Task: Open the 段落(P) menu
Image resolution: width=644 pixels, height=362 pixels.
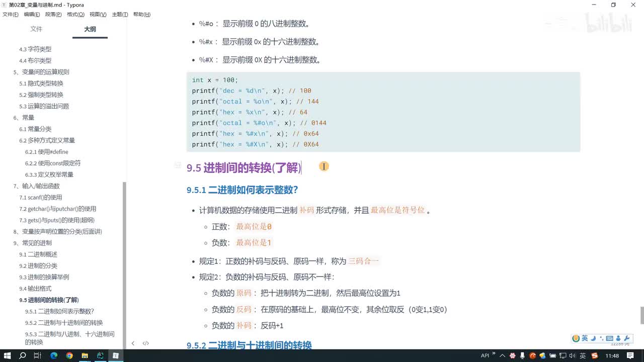Action: click(x=54, y=15)
